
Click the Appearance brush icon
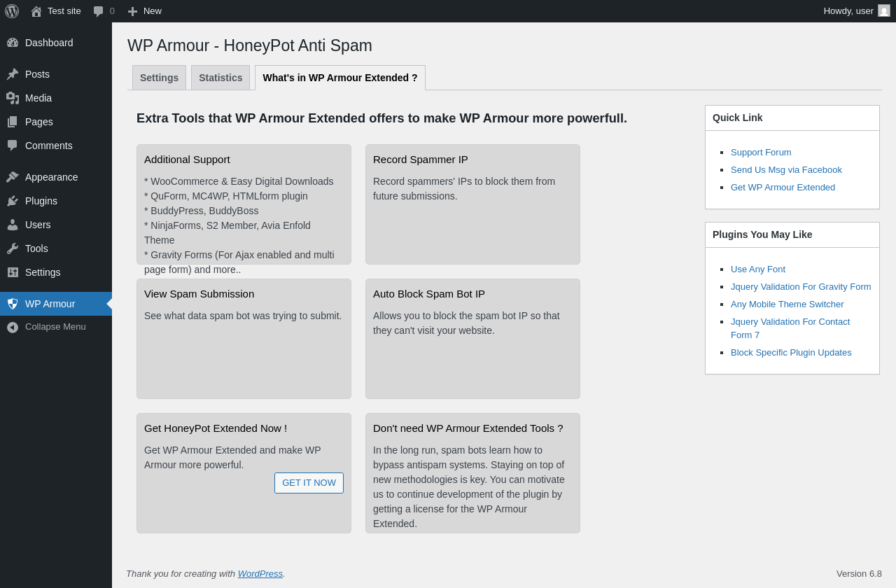13,177
